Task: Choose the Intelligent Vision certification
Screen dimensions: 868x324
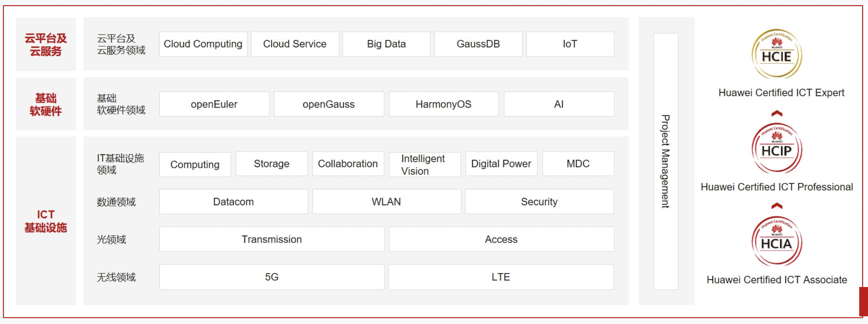Action: 425,165
